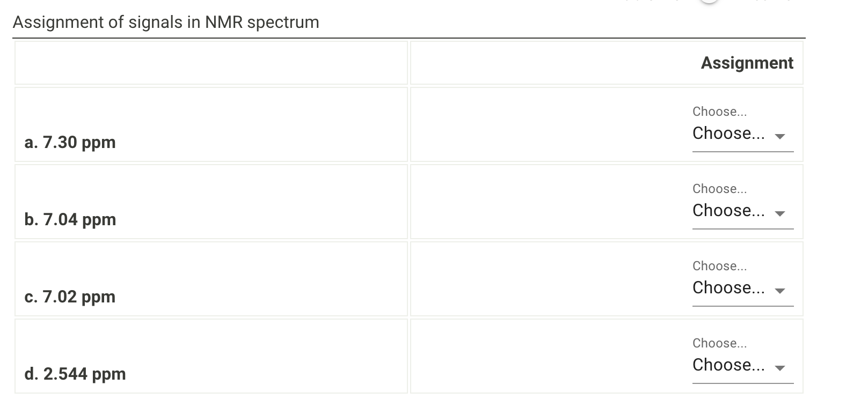Select the 'c. 7.02 ppm' row label
The image size is (868, 407).
click(x=70, y=297)
